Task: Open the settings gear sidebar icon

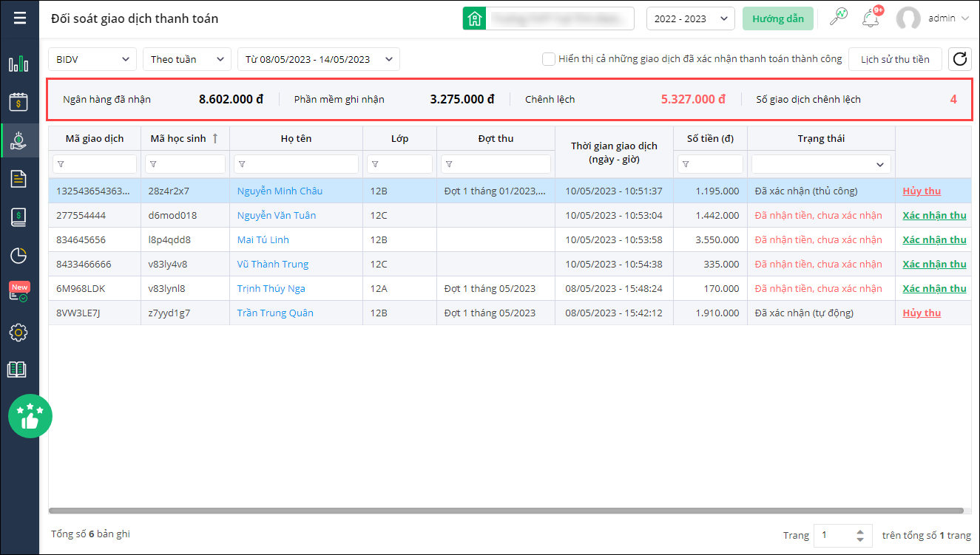Action: tap(18, 333)
